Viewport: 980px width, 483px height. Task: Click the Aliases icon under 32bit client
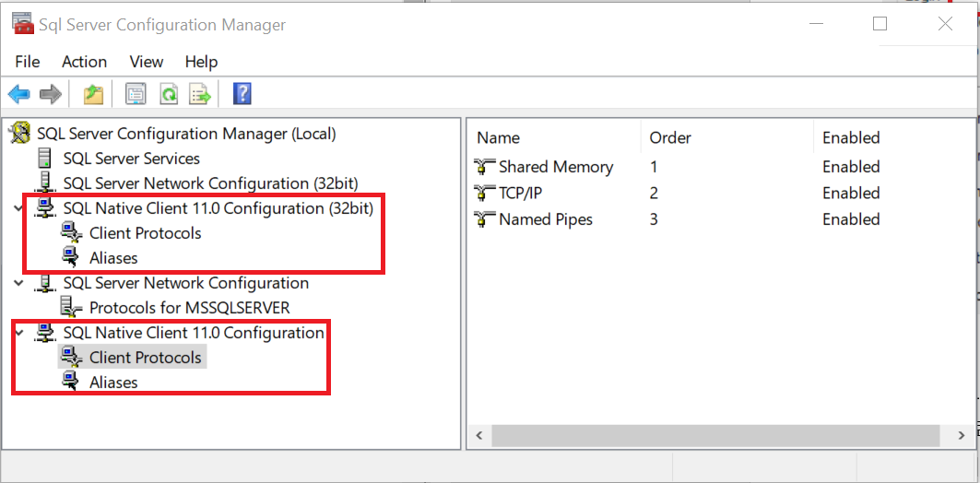(x=71, y=257)
